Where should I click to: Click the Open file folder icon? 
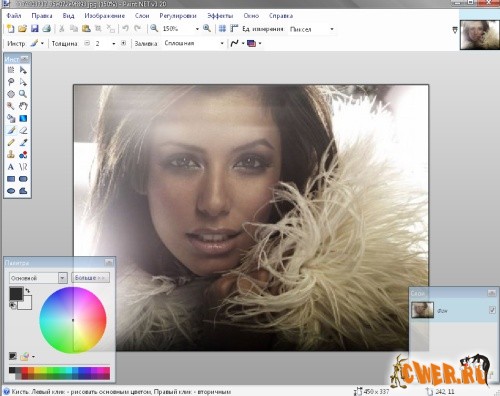click(22, 29)
